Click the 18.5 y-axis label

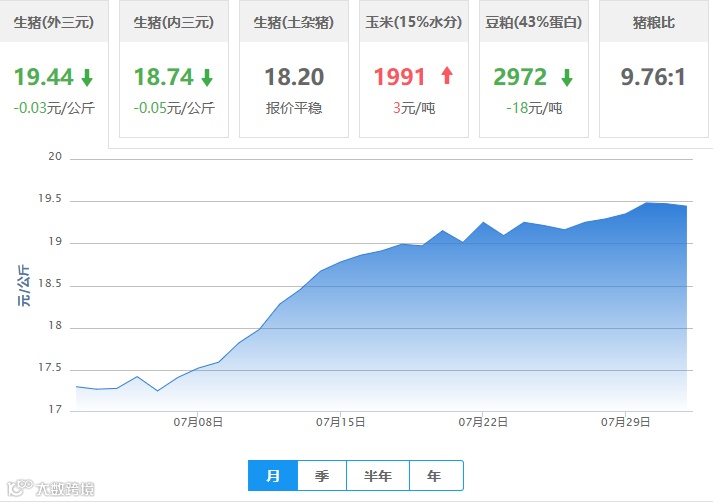click(50, 283)
